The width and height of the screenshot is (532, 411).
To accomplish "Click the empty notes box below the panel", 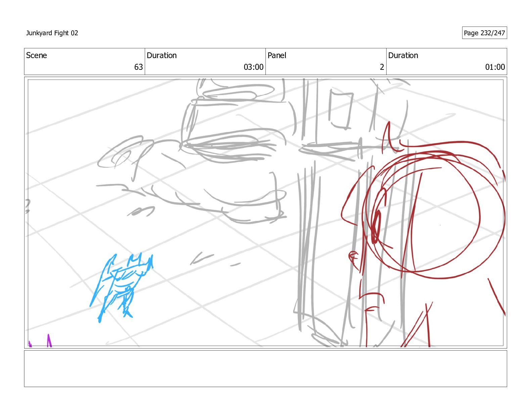I will [265, 369].
